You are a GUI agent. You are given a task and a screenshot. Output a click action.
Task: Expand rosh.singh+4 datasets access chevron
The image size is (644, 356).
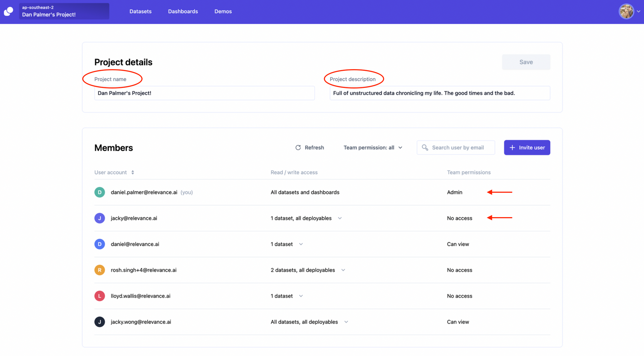343,270
